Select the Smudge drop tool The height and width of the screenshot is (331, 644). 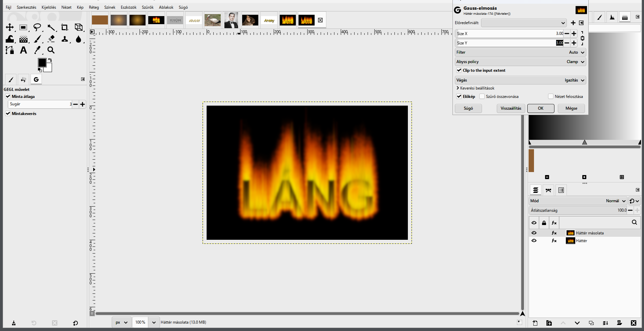(78, 39)
